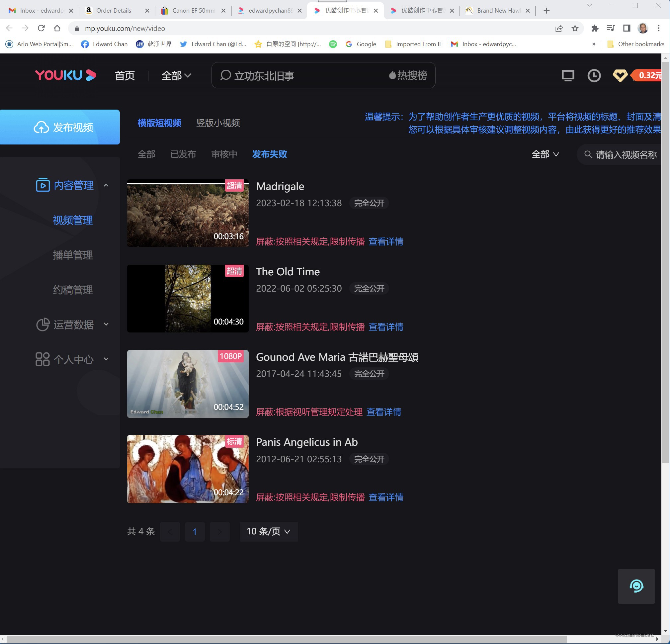Viewport: 670px width, 644px height.
Task: Click browser home icon
Action: coord(57,28)
